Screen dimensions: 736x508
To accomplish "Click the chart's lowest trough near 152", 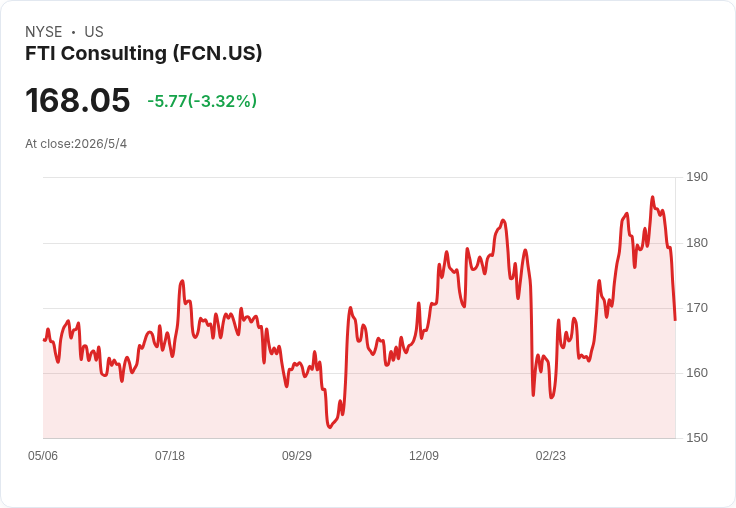I will point(329,427).
